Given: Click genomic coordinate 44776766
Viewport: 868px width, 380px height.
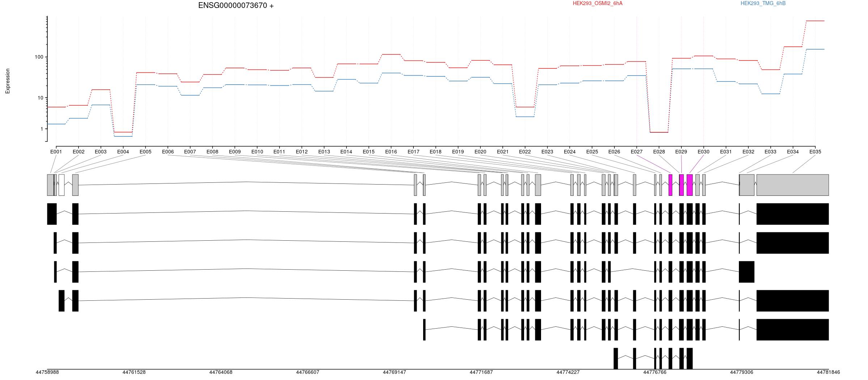Looking at the screenshot, I should [x=655, y=372].
